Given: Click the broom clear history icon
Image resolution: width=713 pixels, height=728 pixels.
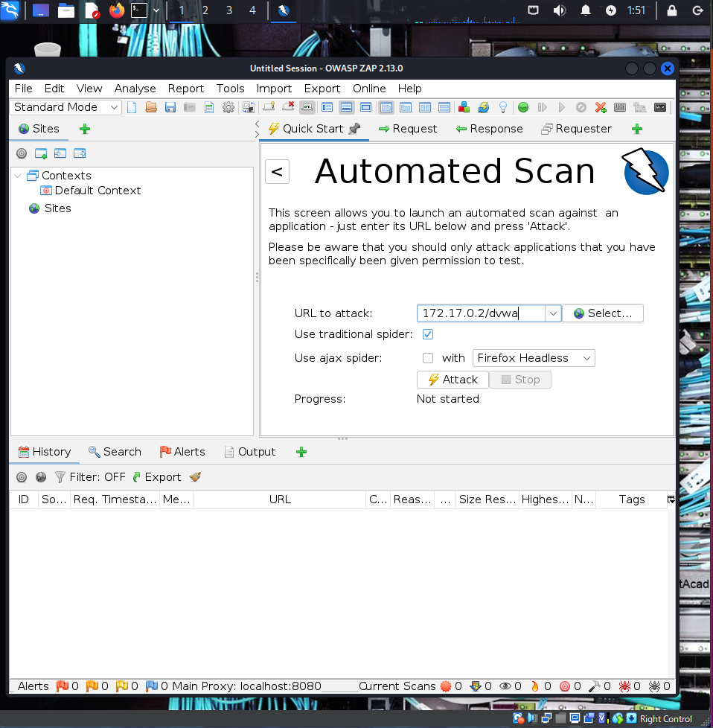Looking at the screenshot, I should 195,477.
